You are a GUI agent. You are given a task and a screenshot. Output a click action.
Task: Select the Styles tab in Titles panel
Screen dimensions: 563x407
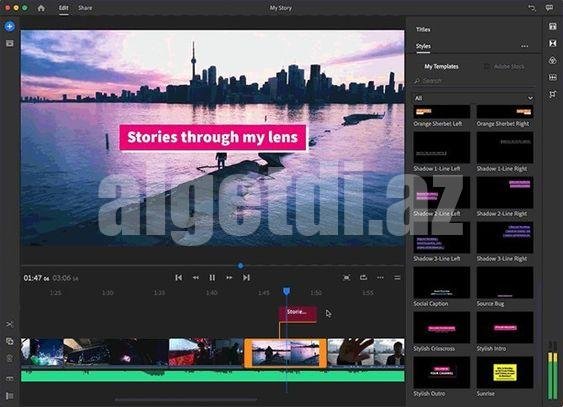coord(423,46)
